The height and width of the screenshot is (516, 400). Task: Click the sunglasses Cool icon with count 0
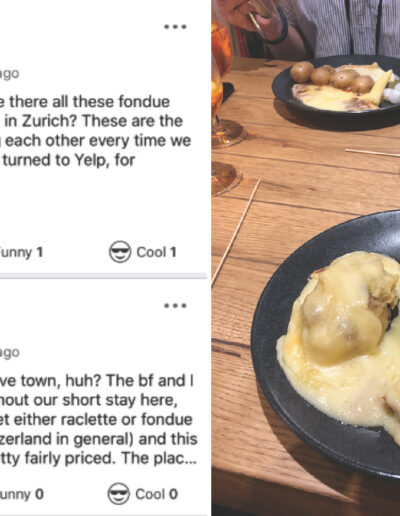[x=119, y=494]
